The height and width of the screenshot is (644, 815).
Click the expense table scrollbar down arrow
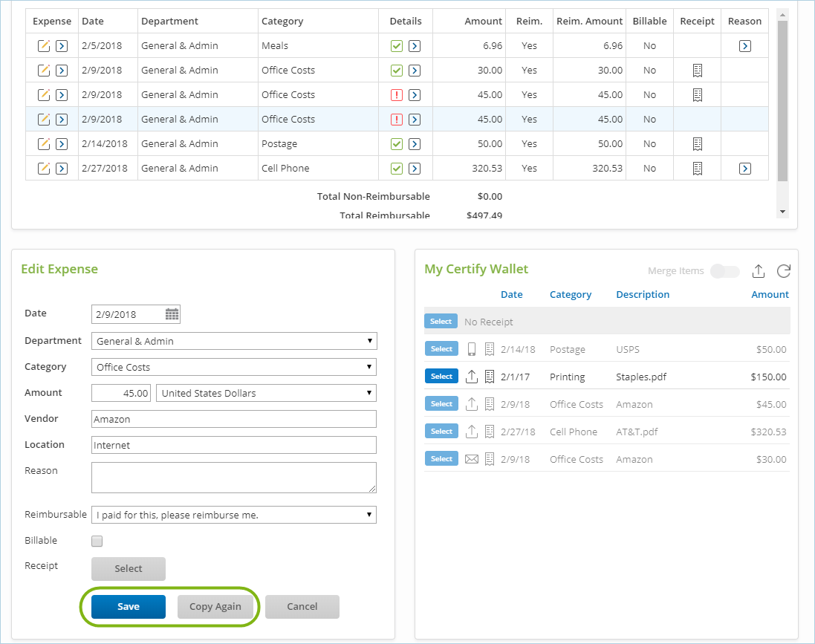(783, 212)
